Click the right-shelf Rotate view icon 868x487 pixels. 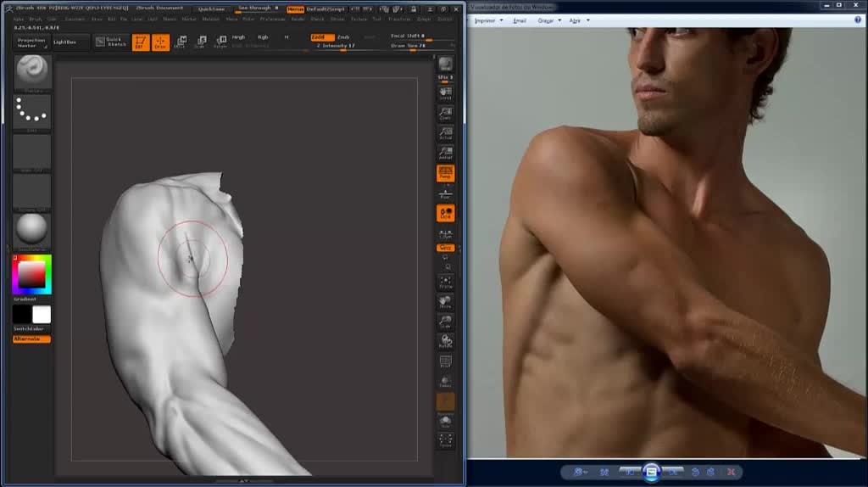click(x=445, y=342)
